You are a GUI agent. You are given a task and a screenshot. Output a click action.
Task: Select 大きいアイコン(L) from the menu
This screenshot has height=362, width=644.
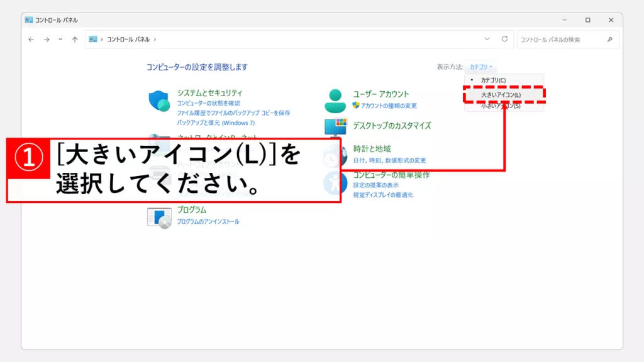[x=501, y=95]
